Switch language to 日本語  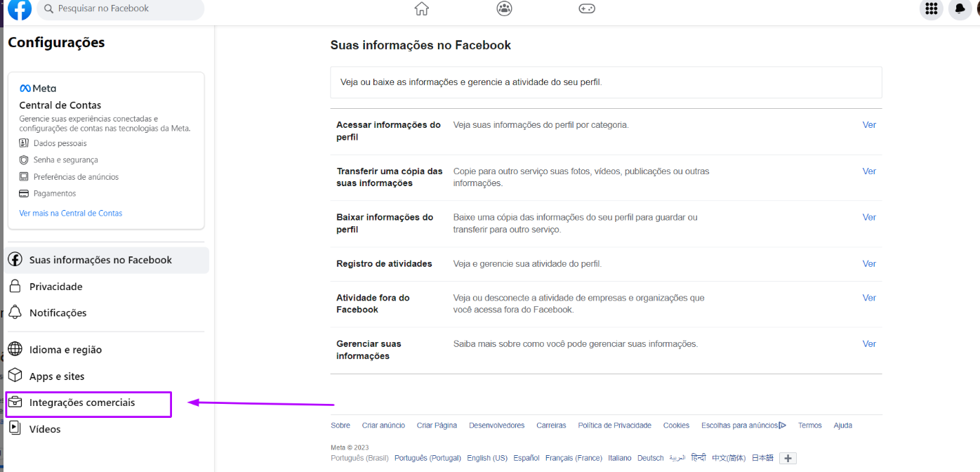click(762, 458)
